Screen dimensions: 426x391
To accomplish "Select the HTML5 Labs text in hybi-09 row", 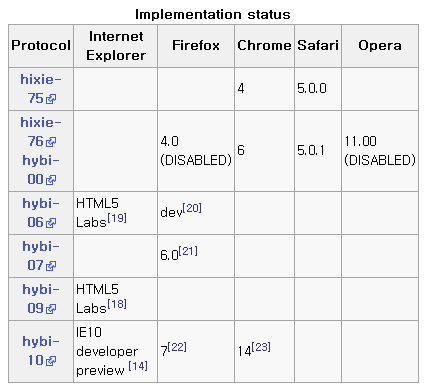I will 97,299.
